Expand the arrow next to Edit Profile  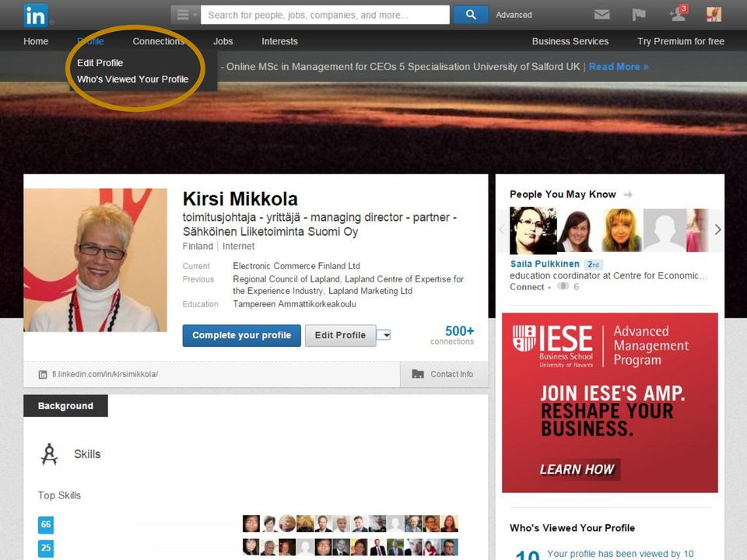click(384, 335)
